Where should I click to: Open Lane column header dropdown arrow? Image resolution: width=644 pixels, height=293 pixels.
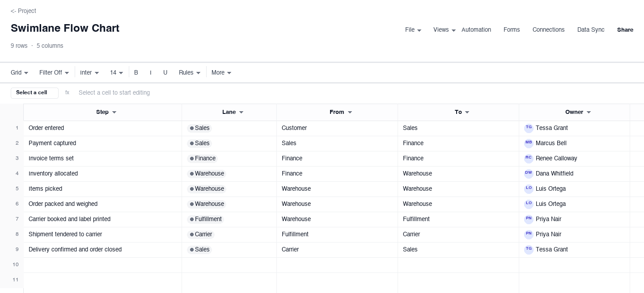[x=241, y=113]
